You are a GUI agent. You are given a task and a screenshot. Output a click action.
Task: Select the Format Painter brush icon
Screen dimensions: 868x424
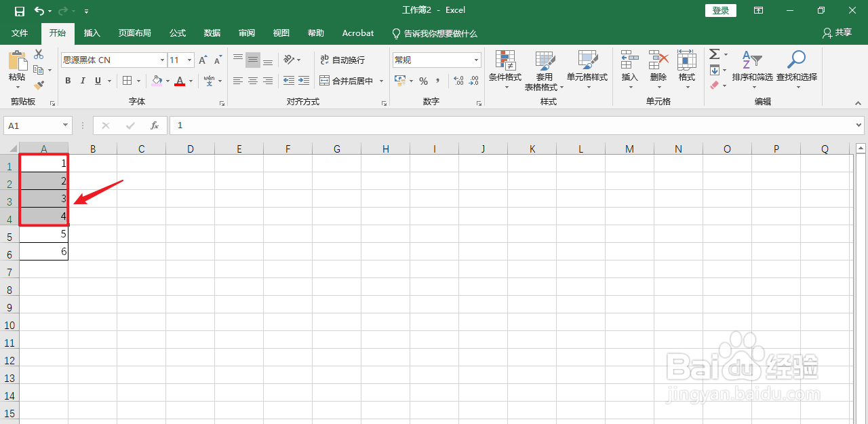click(39, 85)
